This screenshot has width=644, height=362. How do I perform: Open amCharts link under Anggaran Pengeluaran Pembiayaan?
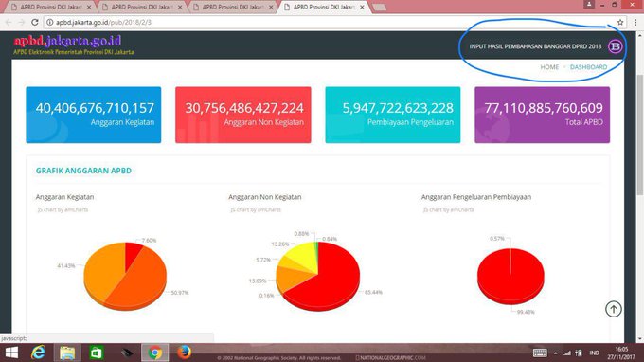pos(449,209)
